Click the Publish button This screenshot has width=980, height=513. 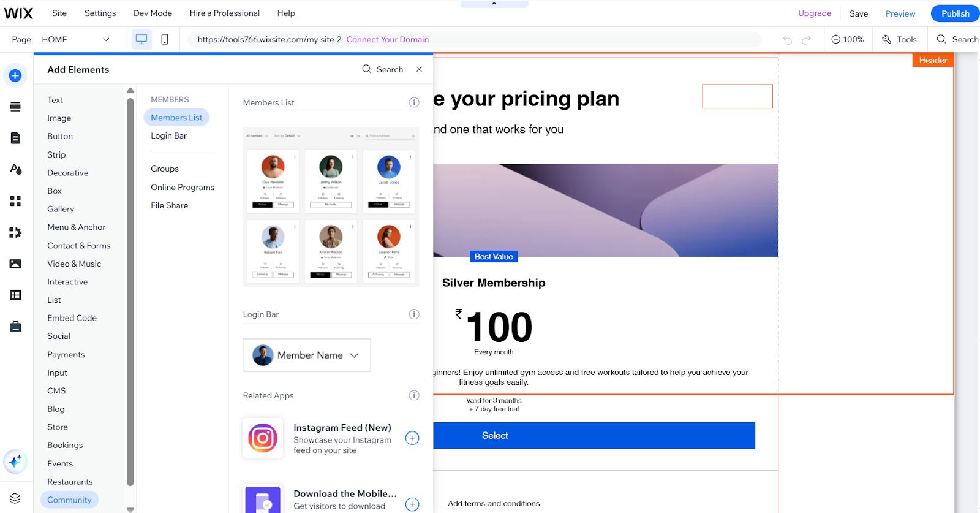coord(955,13)
